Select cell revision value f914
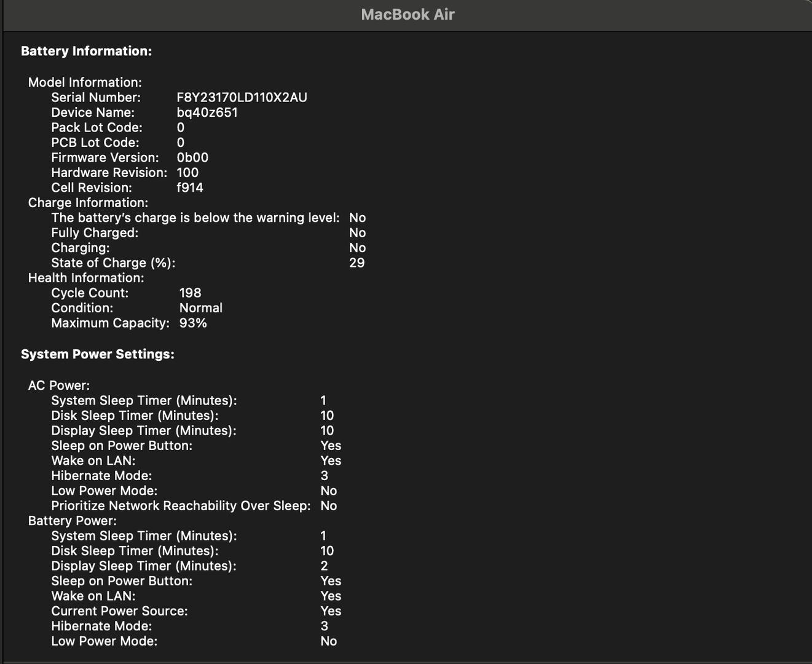The image size is (812, 664). click(190, 188)
